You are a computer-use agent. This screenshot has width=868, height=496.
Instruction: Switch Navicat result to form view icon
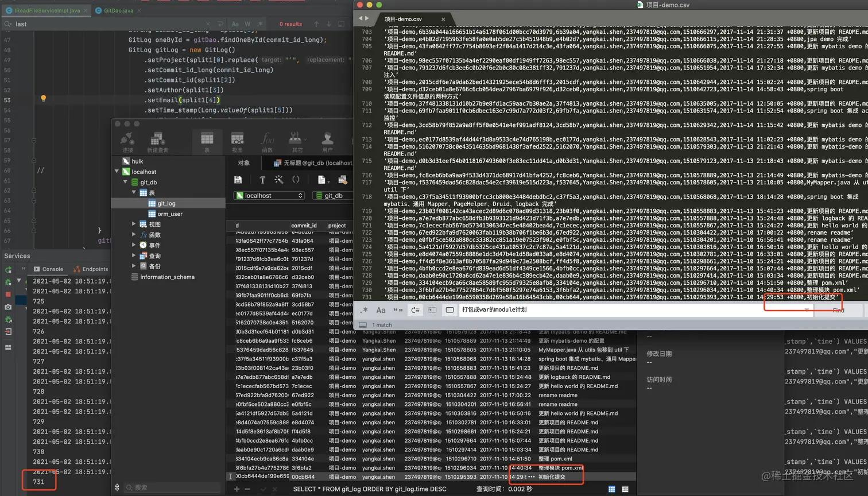[x=625, y=489]
